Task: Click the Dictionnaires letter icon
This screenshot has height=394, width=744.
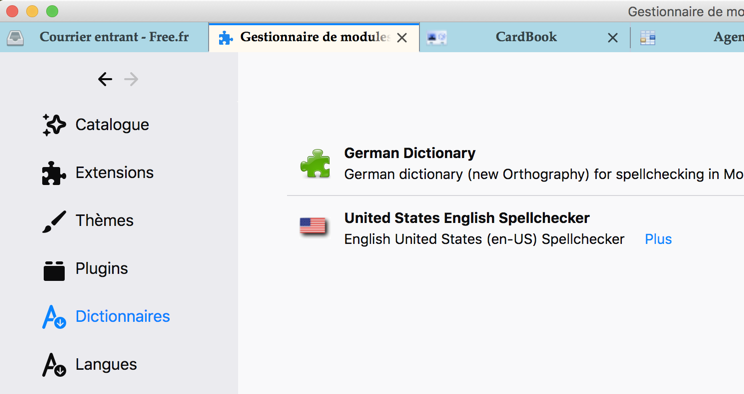Action: pos(54,317)
